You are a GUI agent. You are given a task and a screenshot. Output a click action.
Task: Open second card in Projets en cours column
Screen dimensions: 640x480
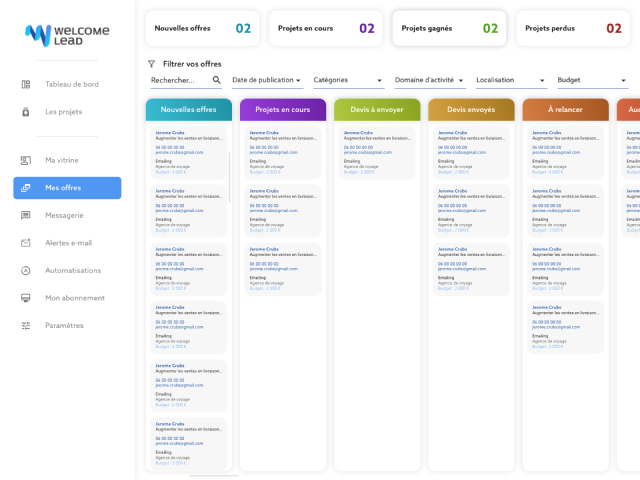pyautogui.click(x=283, y=211)
